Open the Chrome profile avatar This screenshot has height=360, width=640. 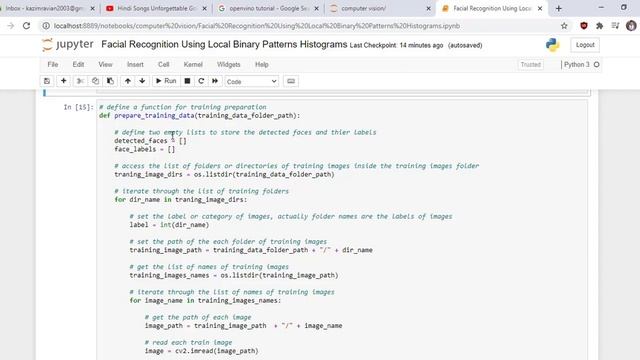tap(631, 26)
